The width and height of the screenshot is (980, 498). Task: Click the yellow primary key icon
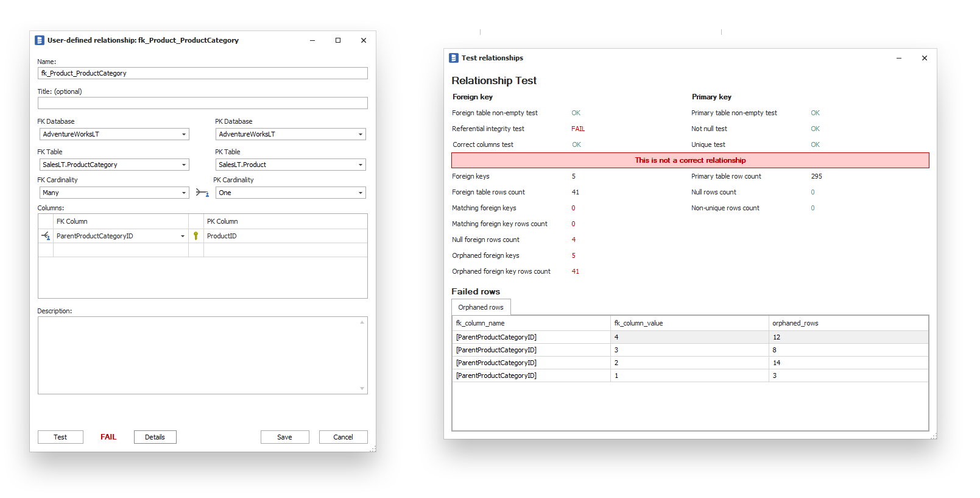(196, 236)
